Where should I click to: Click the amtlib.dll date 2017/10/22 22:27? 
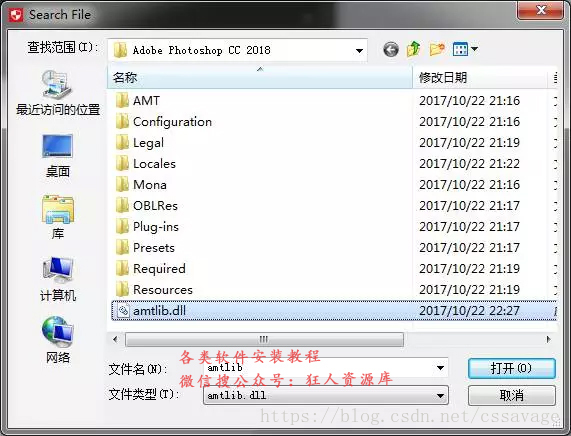pyautogui.click(x=469, y=311)
